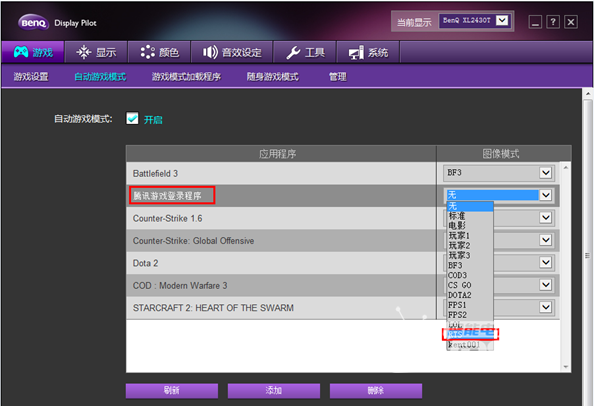
Task: Open the 管理 sub-tab
Action: point(338,77)
